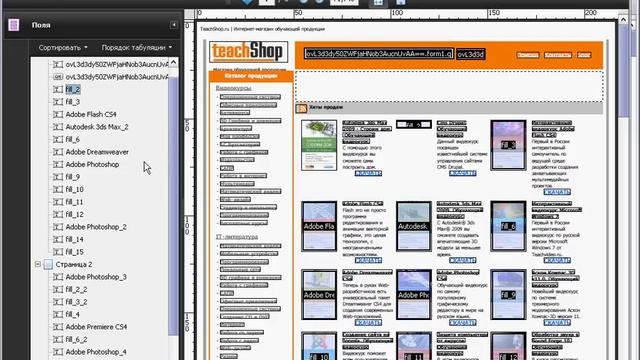Select fill_6 in the fields list
Screen dimensions: 640x360
point(73,139)
